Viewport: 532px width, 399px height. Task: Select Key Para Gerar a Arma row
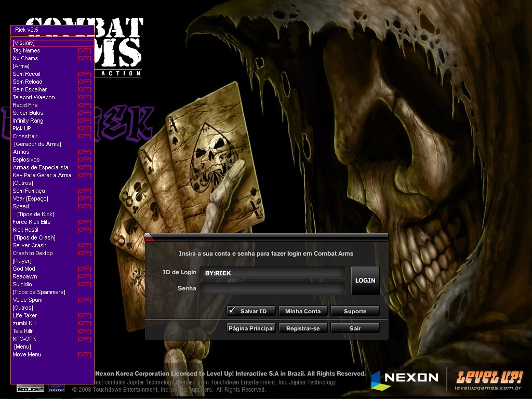[x=52, y=176]
